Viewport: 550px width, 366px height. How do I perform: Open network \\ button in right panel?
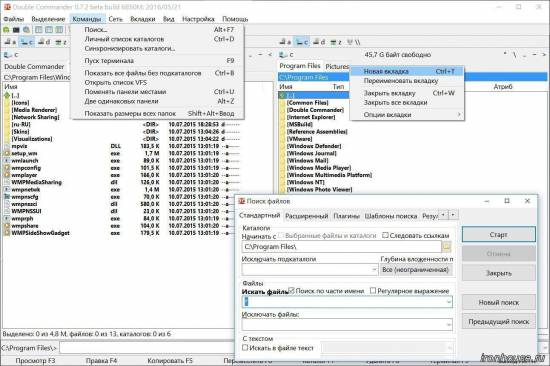click(x=354, y=42)
